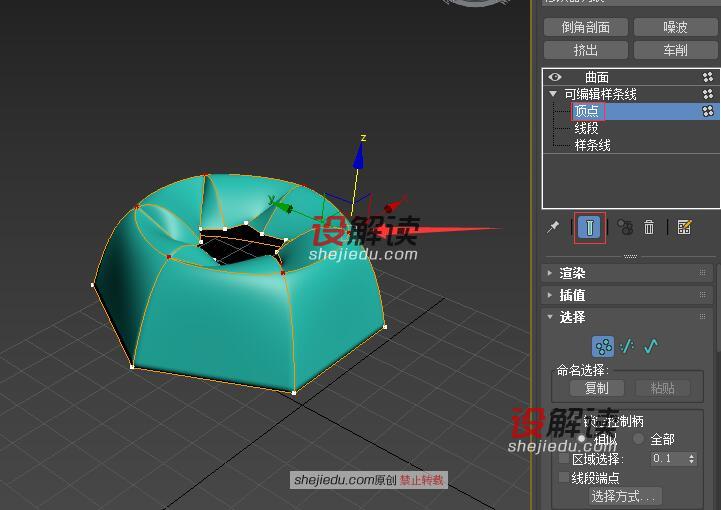Open configure modifier sets icon
This screenshot has width=721, height=510.
[x=684, y=227]
